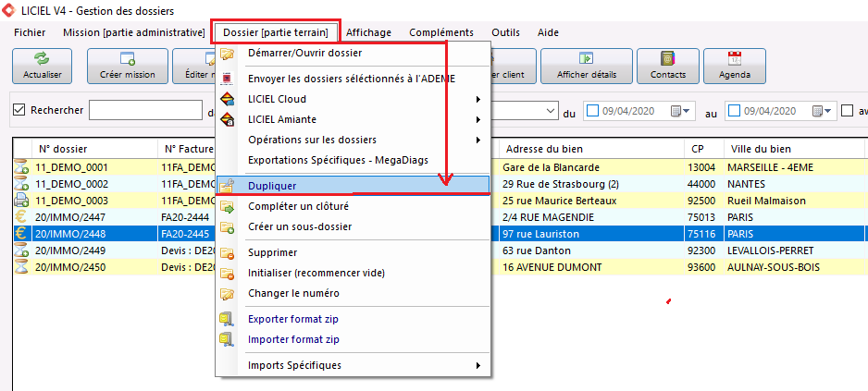Screen dimensions: 868x391
Task: Open the 'du' date calendar dropdown
Action: (680, 111)
